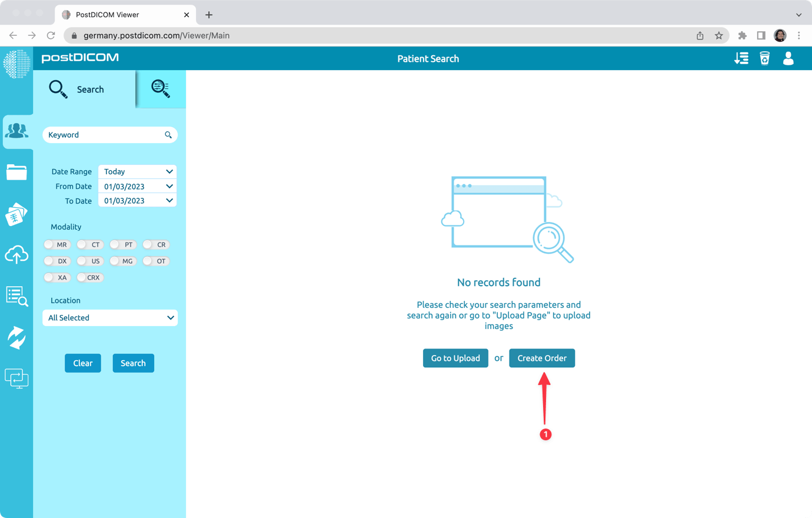Open the user profile icon
The height and width of the screenshot is (518, 812).
(x=788, y=58)
